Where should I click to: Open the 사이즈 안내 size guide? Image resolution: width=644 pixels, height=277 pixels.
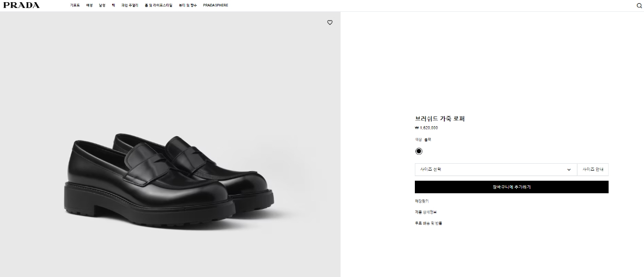coord(593,170)
